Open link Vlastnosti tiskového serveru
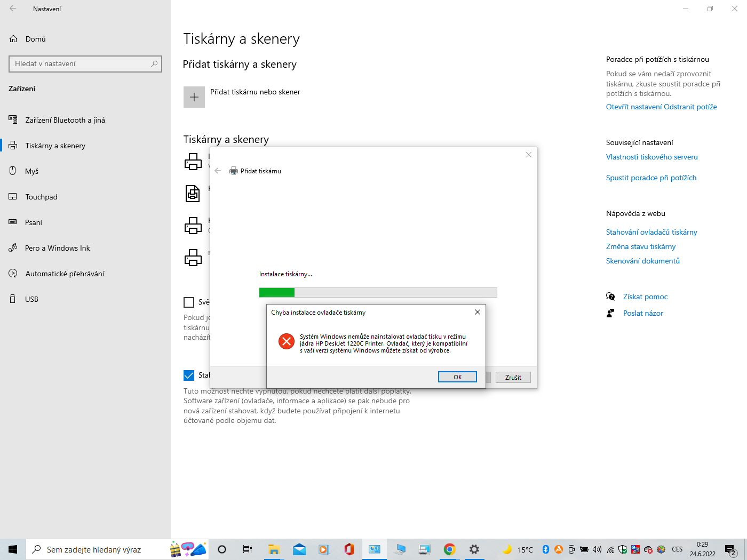 tap(651, 157)
